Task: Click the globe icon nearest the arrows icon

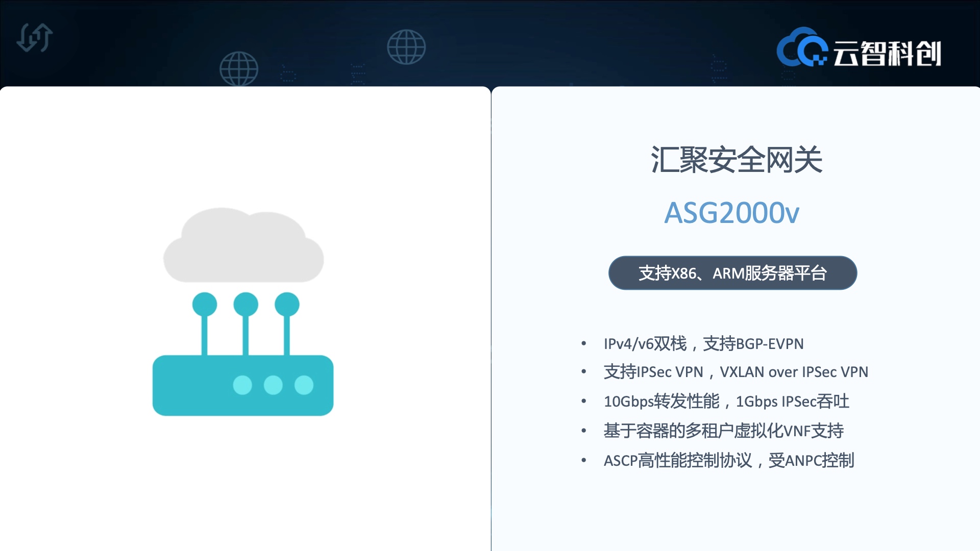Action: 239,69
